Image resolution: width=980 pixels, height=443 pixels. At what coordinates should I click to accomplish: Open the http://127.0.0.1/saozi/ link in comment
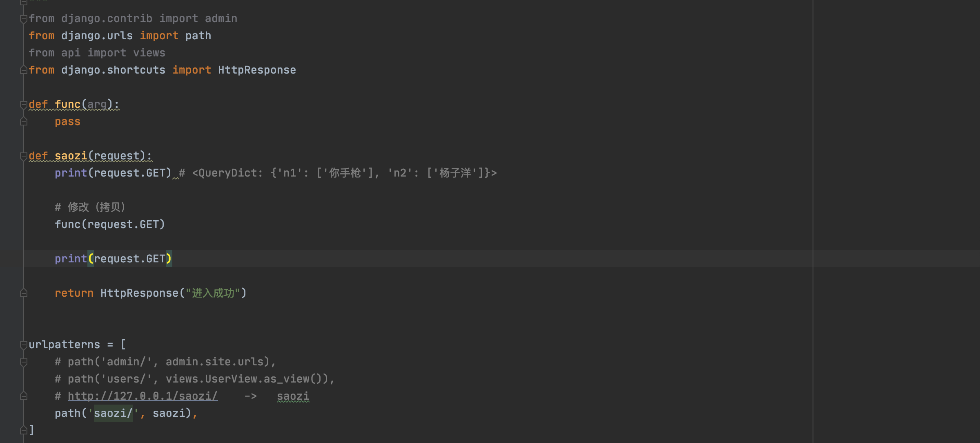(x=143, y=396)
